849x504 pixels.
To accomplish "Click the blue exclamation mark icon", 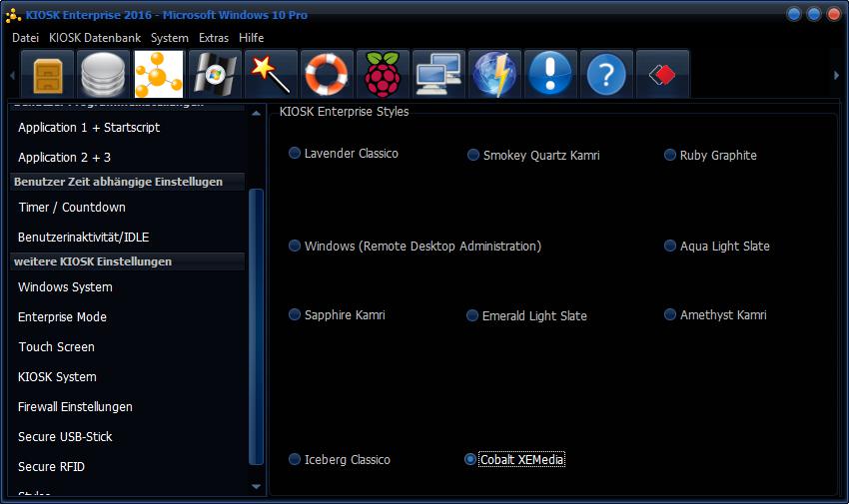I will click(550, 74).
